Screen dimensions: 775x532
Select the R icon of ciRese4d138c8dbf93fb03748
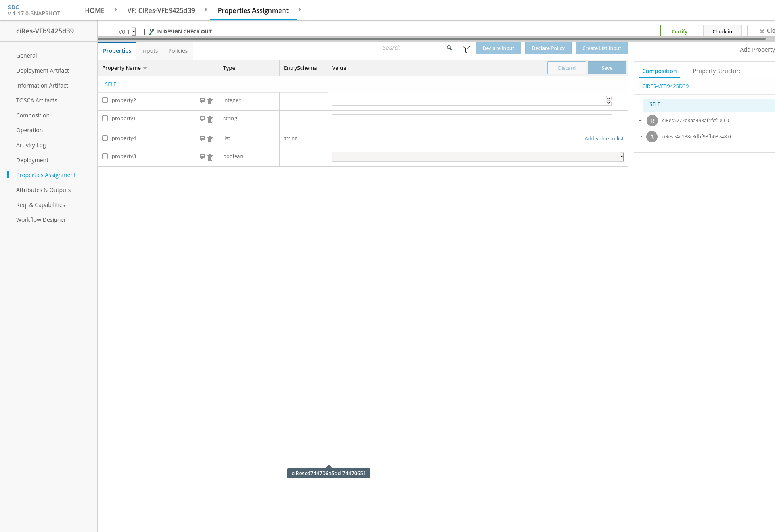pos(652,137)
